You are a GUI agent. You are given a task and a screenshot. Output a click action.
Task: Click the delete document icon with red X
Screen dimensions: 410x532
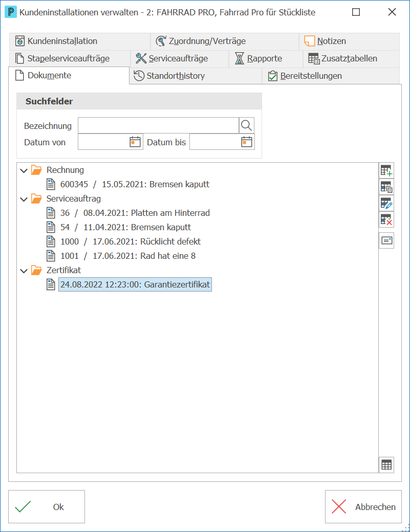point(386,220)
